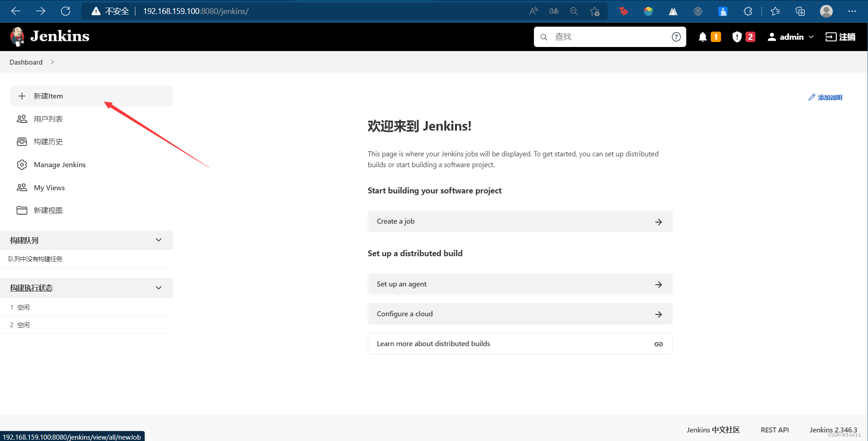Click the browser address bar URL
868x441 pixels.
196,11
